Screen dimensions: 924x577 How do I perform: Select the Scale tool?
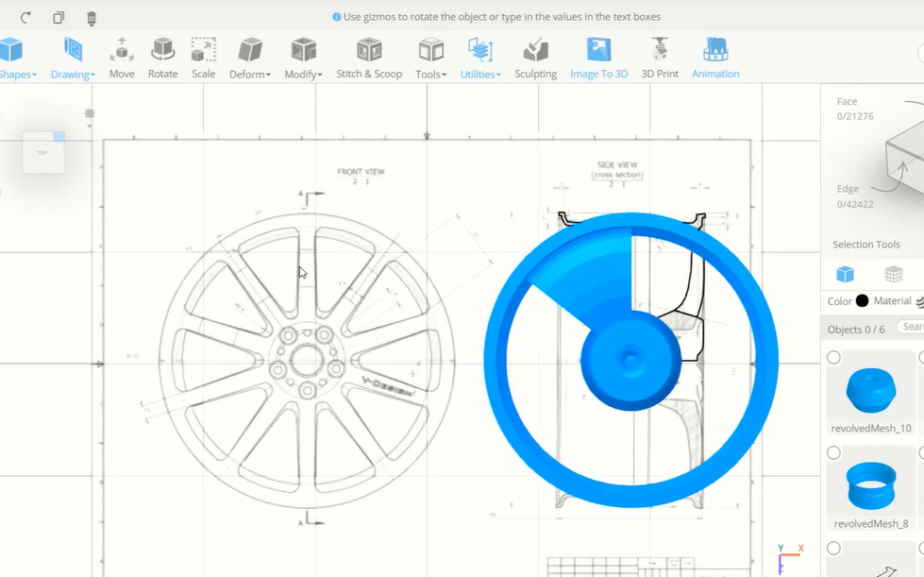click(203, 57)
